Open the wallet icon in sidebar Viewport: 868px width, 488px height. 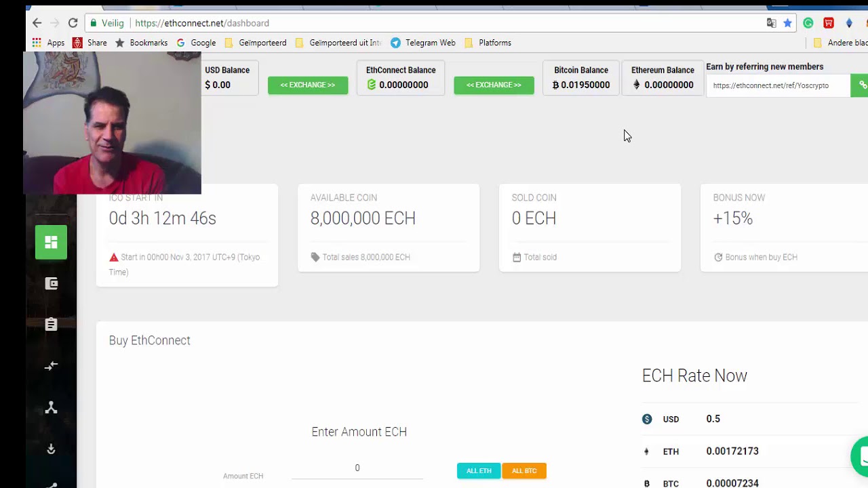pyautogui.click(x=51, y=283)
